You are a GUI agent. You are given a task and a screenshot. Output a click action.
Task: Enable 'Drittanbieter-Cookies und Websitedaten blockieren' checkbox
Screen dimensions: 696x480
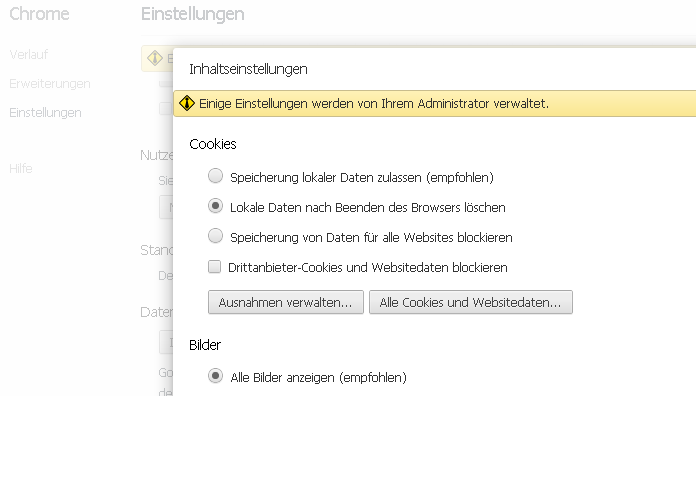click(x=214, y=266)
